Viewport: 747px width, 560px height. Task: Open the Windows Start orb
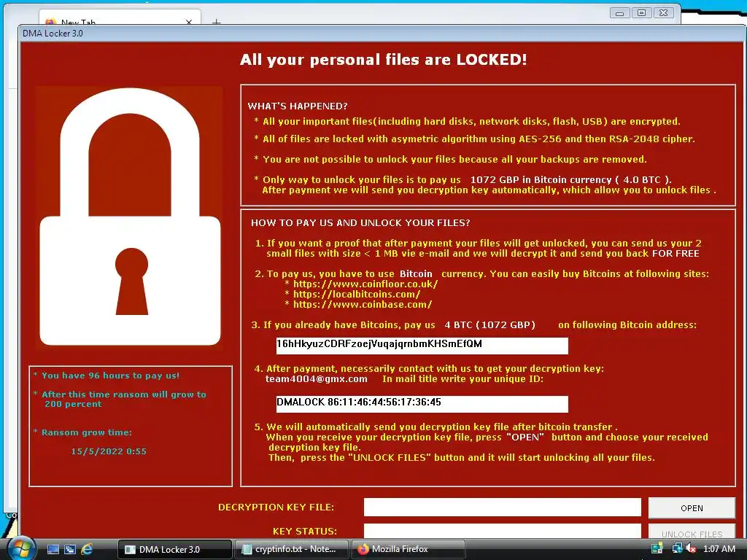pyautogui.click(x=20, y=549)
